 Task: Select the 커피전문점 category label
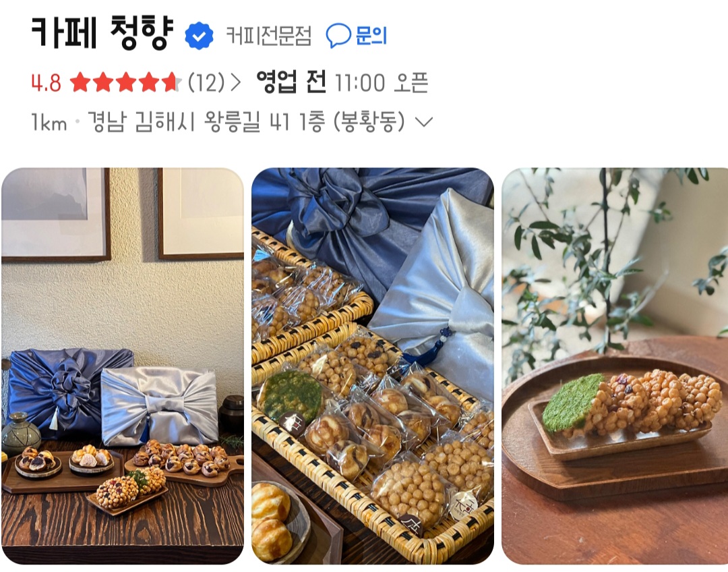pos(268,36)
